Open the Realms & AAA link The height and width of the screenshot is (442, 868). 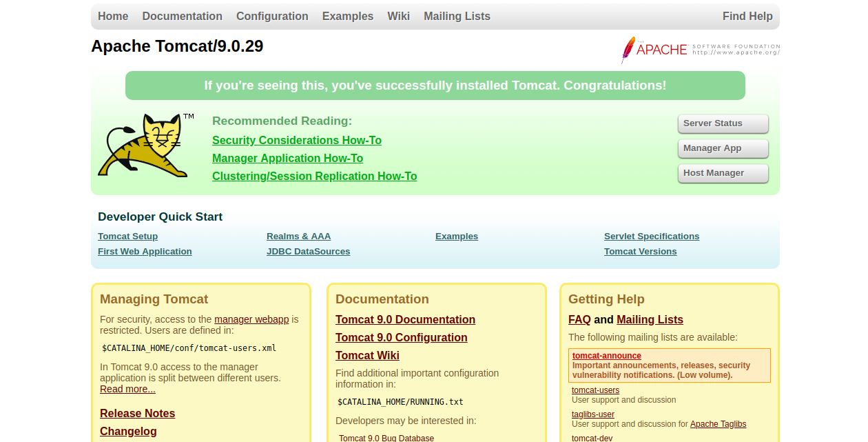click(299, 237)
